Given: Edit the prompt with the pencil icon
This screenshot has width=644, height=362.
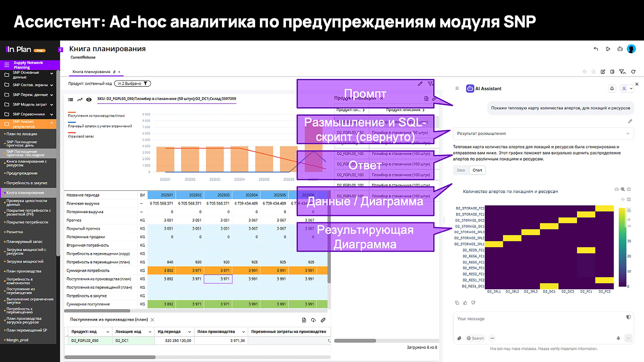Looking at the screenshot, I should click(630, 121).
